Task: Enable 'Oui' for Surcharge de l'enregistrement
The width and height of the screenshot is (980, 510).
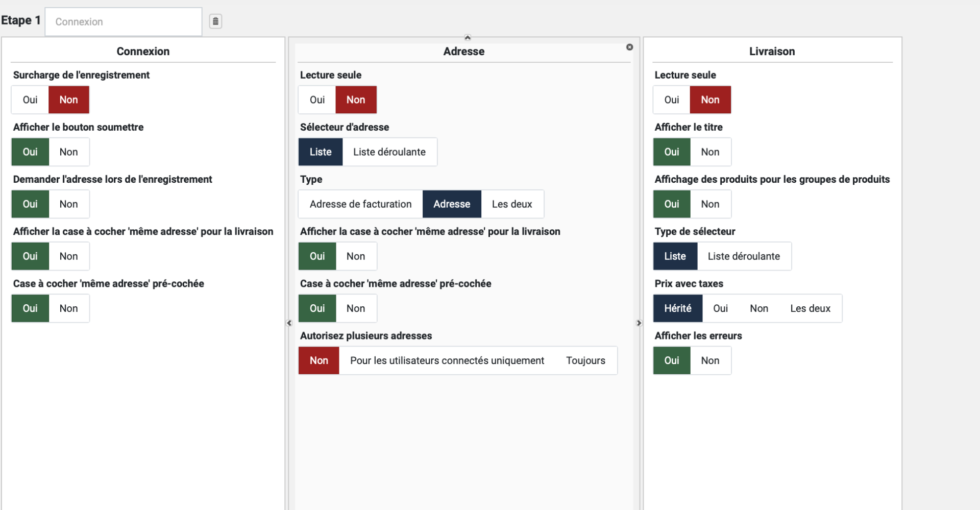Action: click(30, 100)
